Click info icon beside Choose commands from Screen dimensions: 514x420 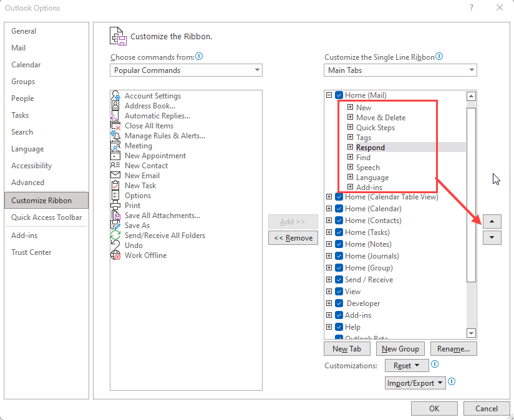coord(199,56)
